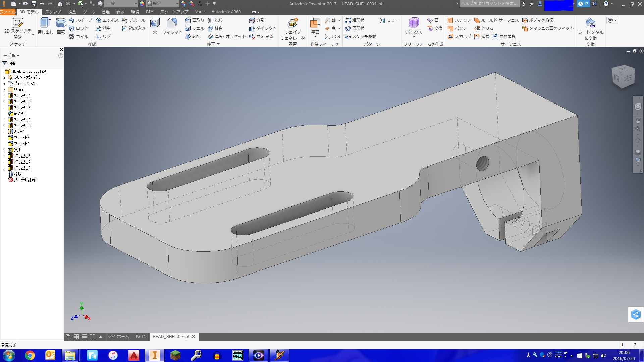Open the appearance color selector dropdown
Image resolution: width=644 pixels, height=362 pixels.
click(177, 4)
